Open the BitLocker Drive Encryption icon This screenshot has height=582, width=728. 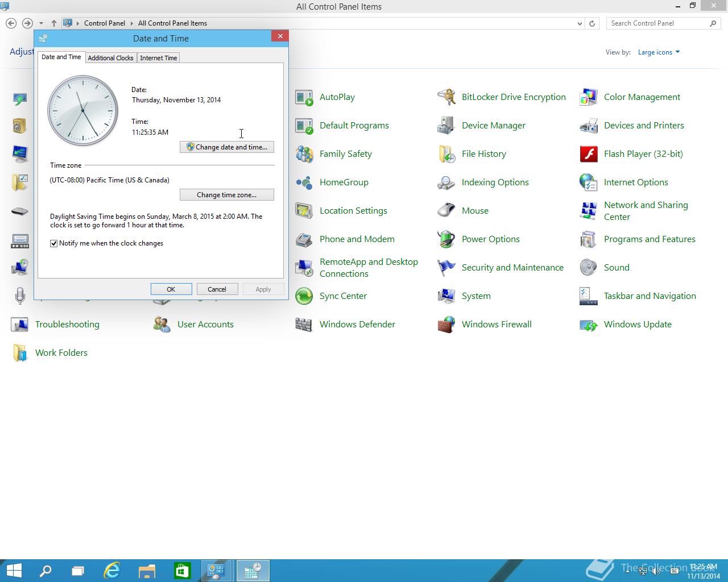[x=446, y=97]
